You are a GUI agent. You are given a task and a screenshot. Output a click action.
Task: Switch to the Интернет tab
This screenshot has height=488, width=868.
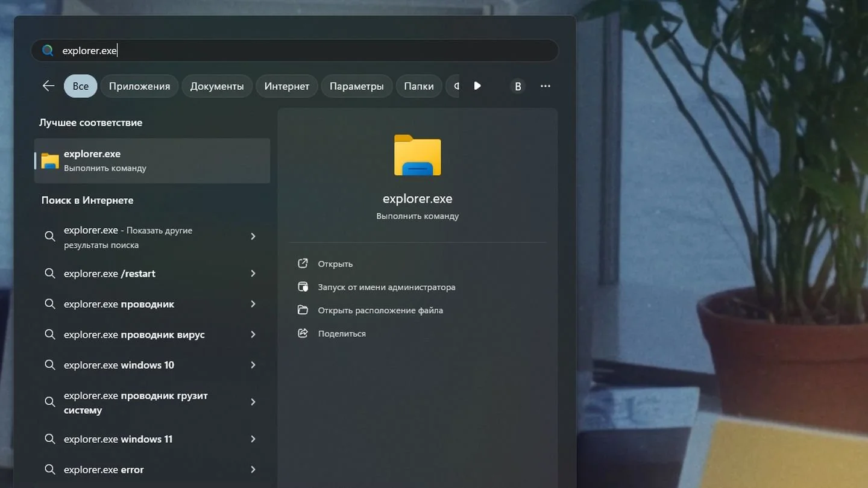287,86
